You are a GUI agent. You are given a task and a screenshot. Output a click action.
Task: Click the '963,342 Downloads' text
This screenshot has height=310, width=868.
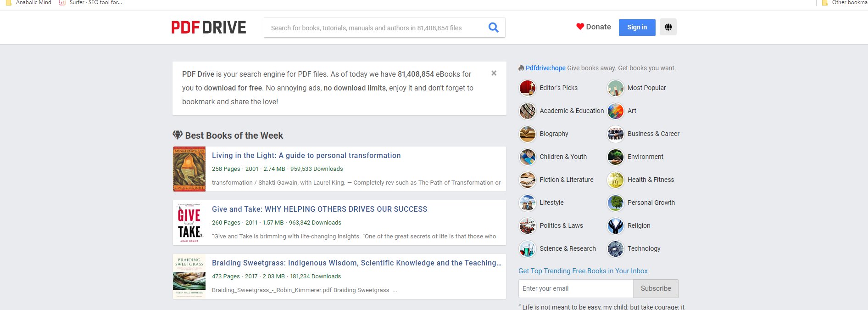315,223
